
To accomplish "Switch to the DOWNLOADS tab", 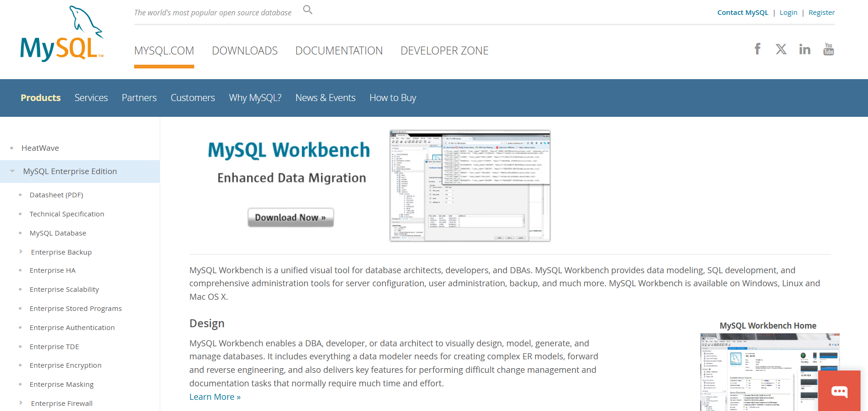I will pos(244,51).
